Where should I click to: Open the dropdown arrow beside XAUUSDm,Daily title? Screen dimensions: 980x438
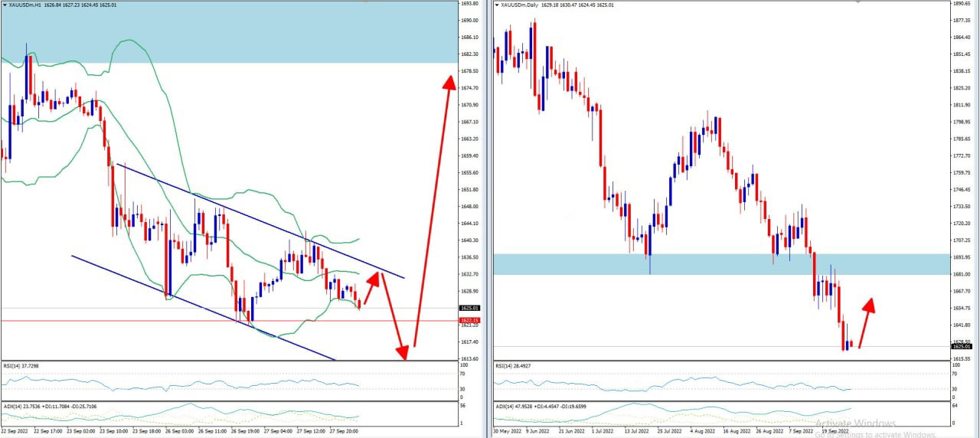point(497,5)
